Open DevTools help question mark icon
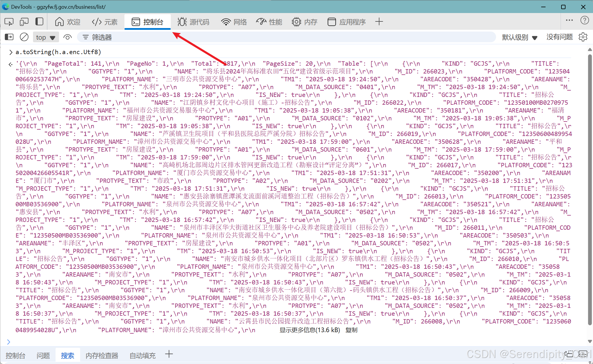 pos(585,20)
